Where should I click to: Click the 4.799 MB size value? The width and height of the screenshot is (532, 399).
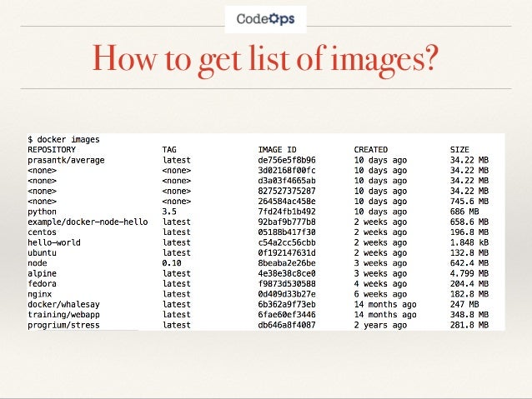point(469,273)
